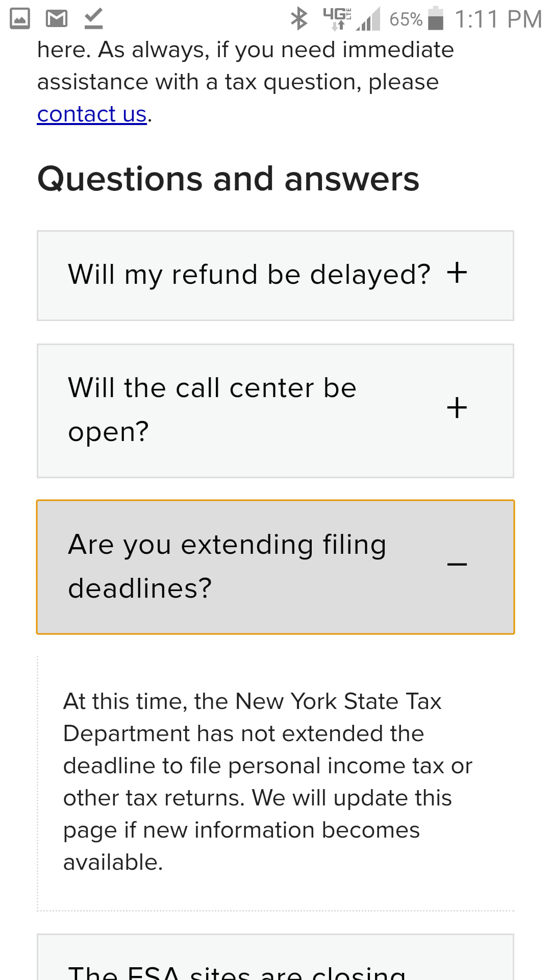
Task: Open the "contact us" link
Action: click(x=92, y=114)
